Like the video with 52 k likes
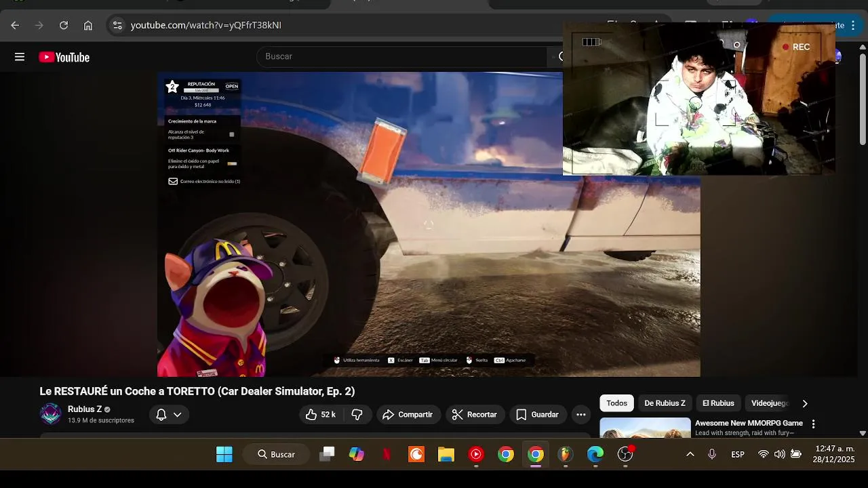The width and height of the screenshot is (868, 488). point(321,415)
